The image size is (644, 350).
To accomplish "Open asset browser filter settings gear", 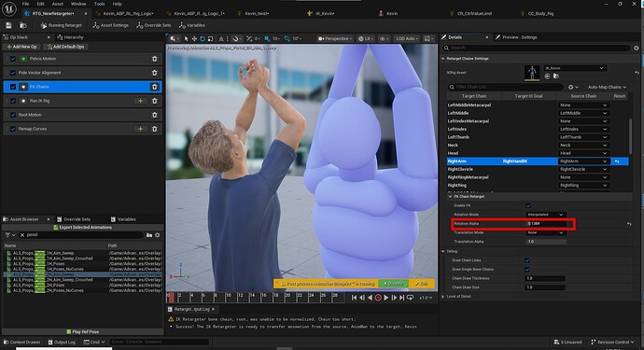I will [x=158, y=235].
